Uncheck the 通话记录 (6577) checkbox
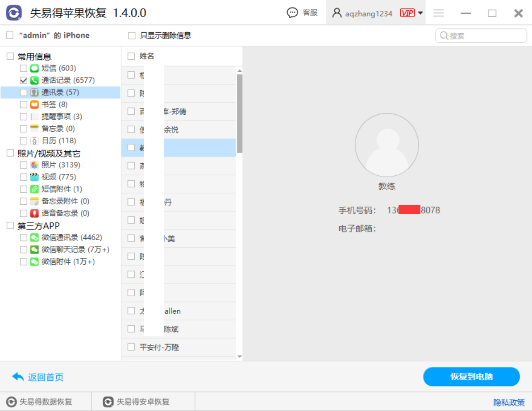The height and width of the screenshot is (411, 532). click(x=23, y=80)
